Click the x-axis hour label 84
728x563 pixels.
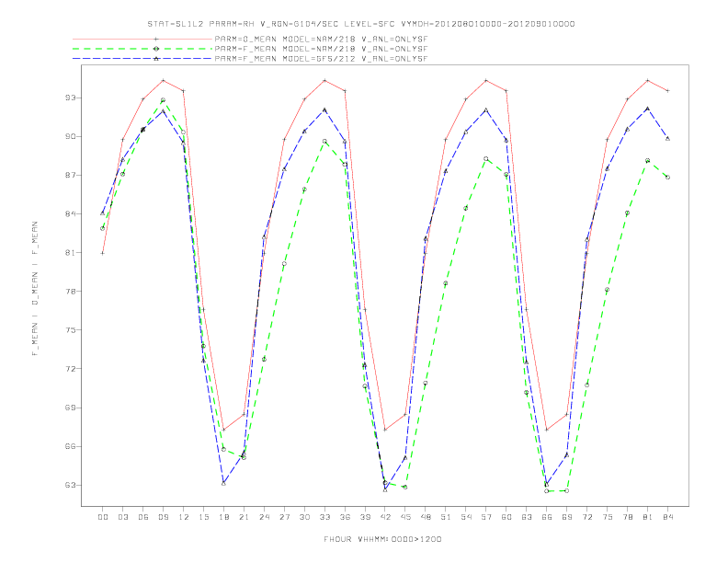point(668,517)
